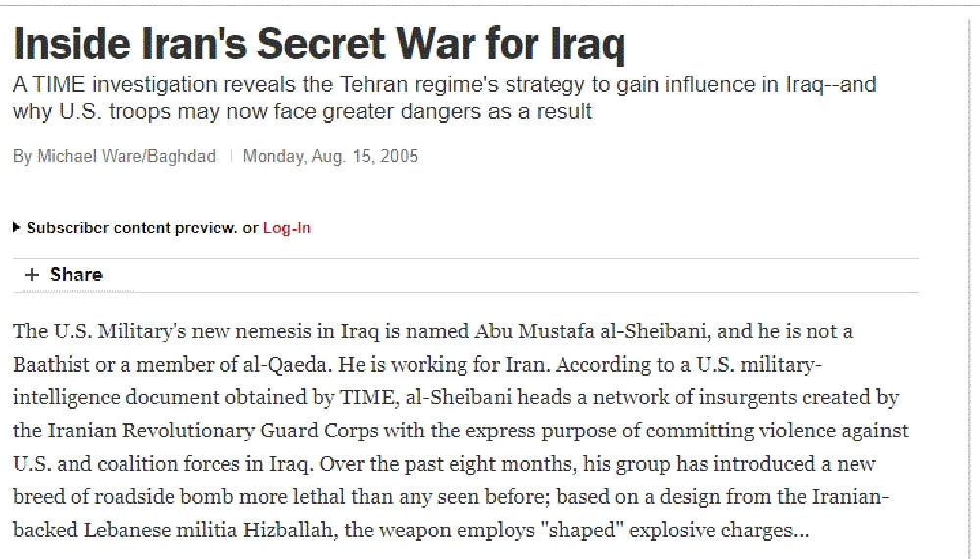Expand the Subscriber content preview triangle
This screenshot has height=559, width=980.
pyautogui.click(x=17, y=228)
